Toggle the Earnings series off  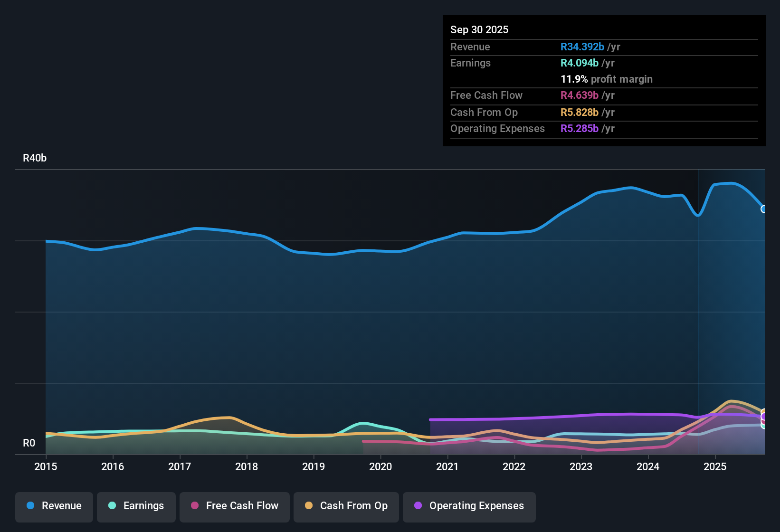(136, 506)
